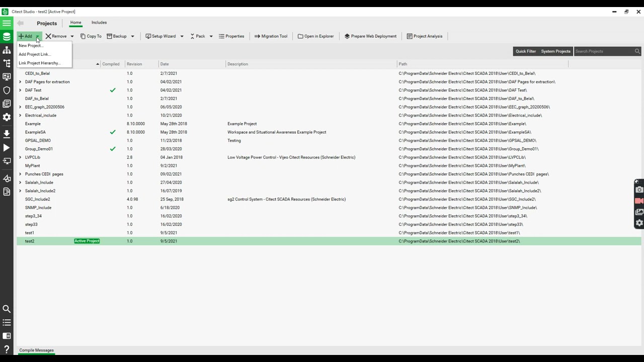
Task: Open the System Model tree icon
Action: pos(7,63)
